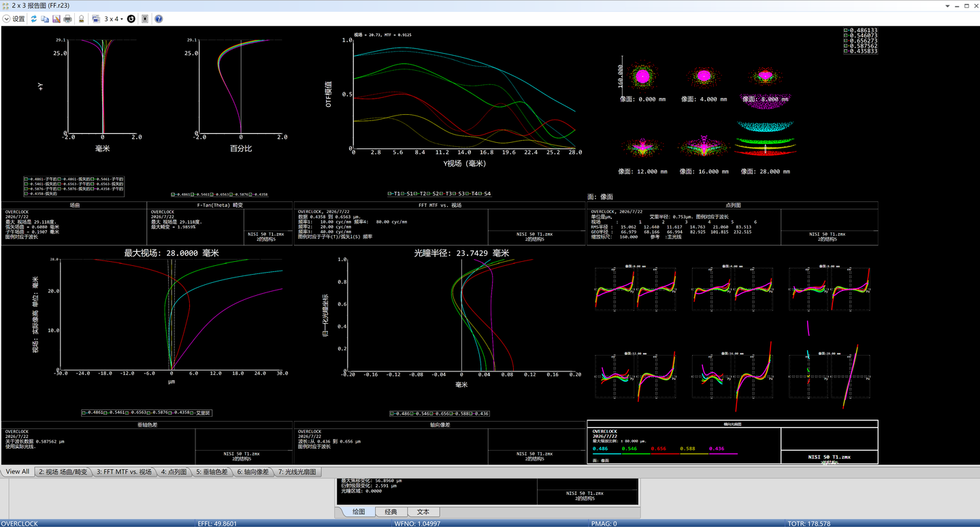Toggle the 0.486133 wavelength legend checkbox
The image size is (980, 527).
(846, 31)
